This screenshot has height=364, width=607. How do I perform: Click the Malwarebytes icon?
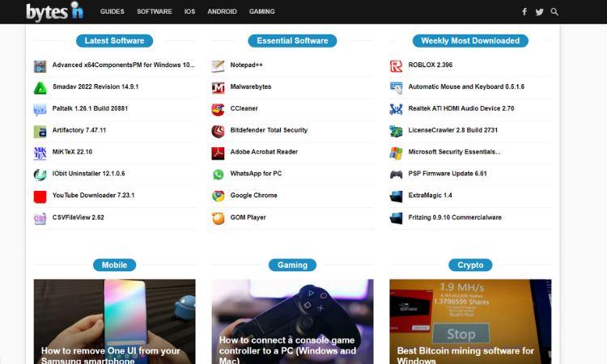[x=218, y=88]
